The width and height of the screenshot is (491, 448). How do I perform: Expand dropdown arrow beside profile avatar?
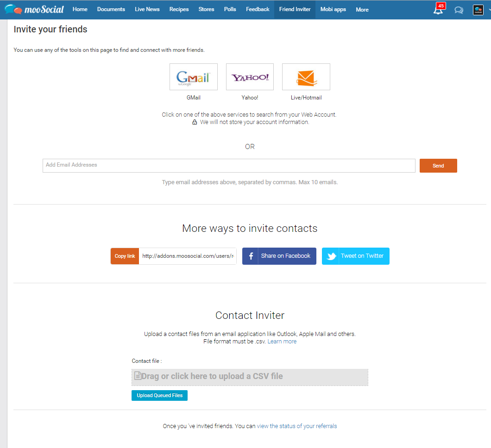coord(489,10)
